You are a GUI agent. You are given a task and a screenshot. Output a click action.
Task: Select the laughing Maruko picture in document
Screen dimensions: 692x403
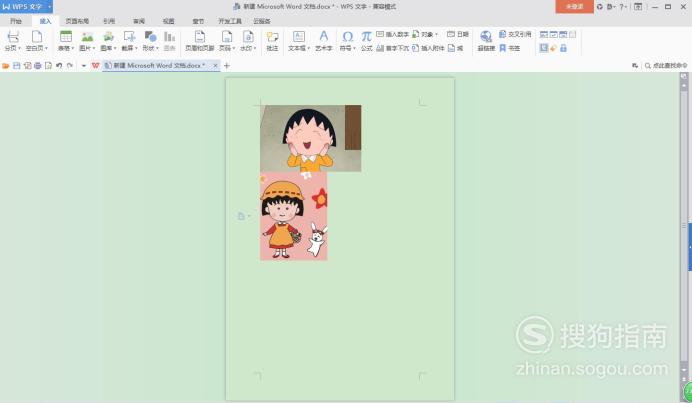pos(311,138)
